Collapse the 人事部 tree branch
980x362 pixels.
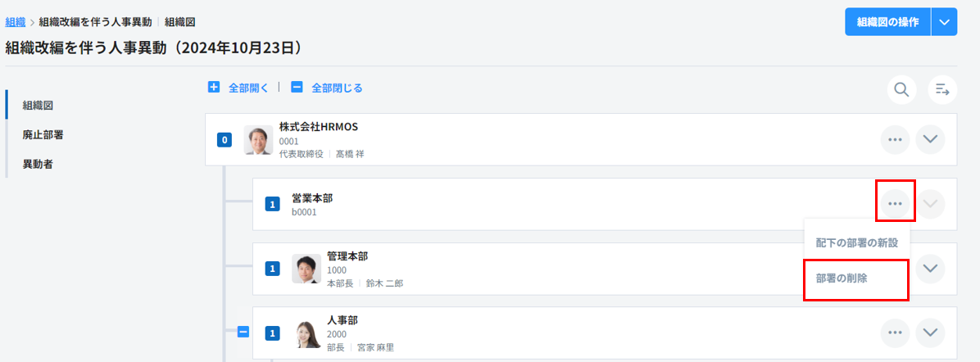pos(243,333)
